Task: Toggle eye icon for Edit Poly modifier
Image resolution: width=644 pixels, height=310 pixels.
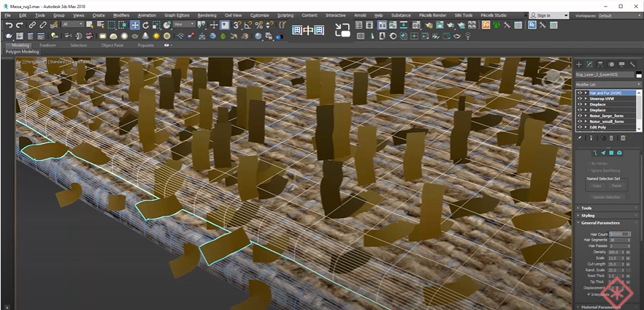Action: tap(580, 127)
